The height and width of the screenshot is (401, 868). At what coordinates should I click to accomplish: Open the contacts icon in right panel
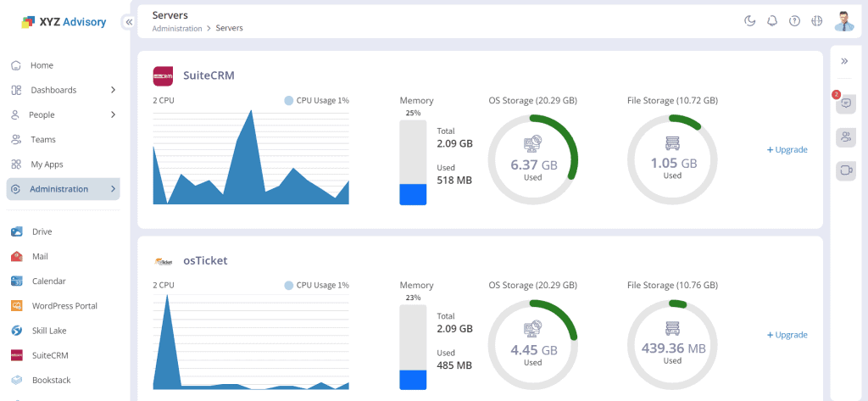click(x=845, y=136)
